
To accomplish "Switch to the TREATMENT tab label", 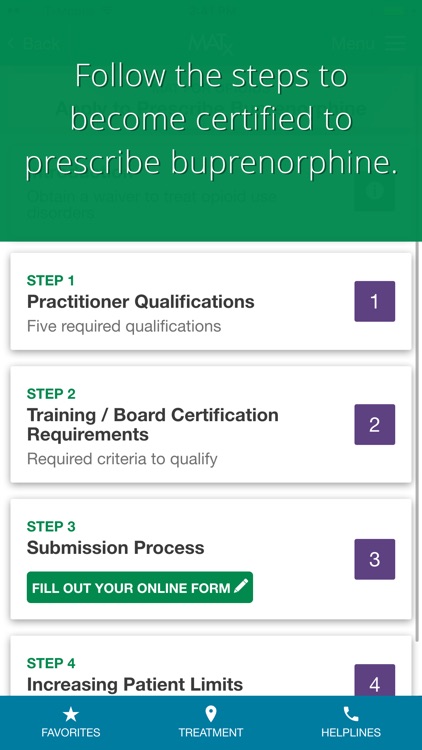I will point(211,732).
